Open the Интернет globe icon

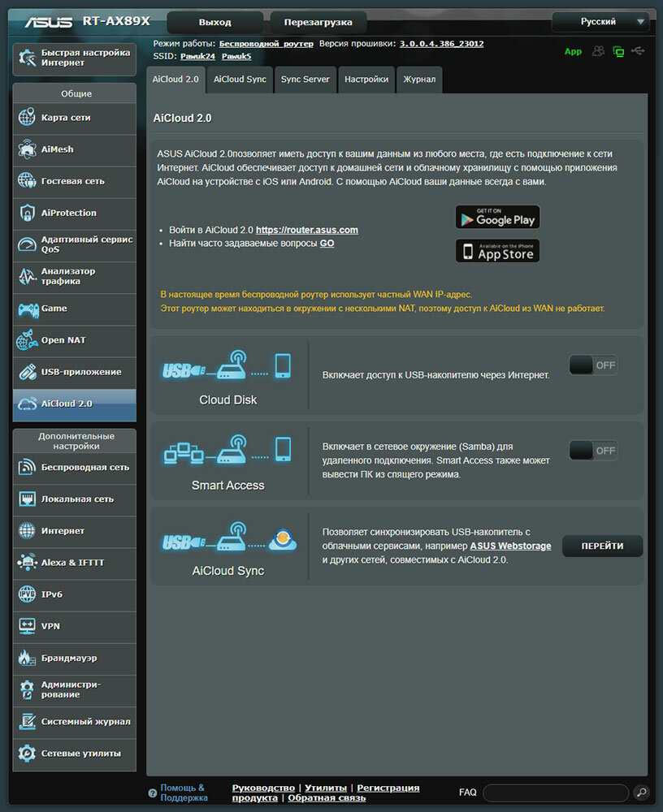(x=27, y=531)
